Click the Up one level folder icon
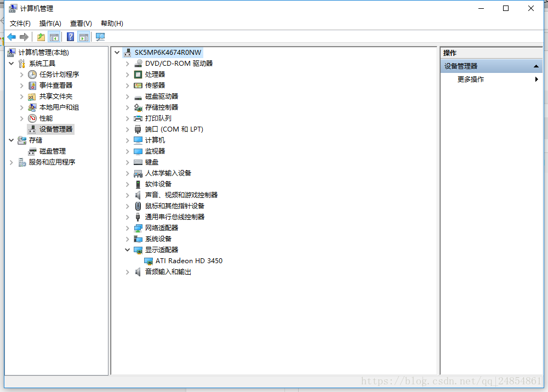 tap(41, 37)
